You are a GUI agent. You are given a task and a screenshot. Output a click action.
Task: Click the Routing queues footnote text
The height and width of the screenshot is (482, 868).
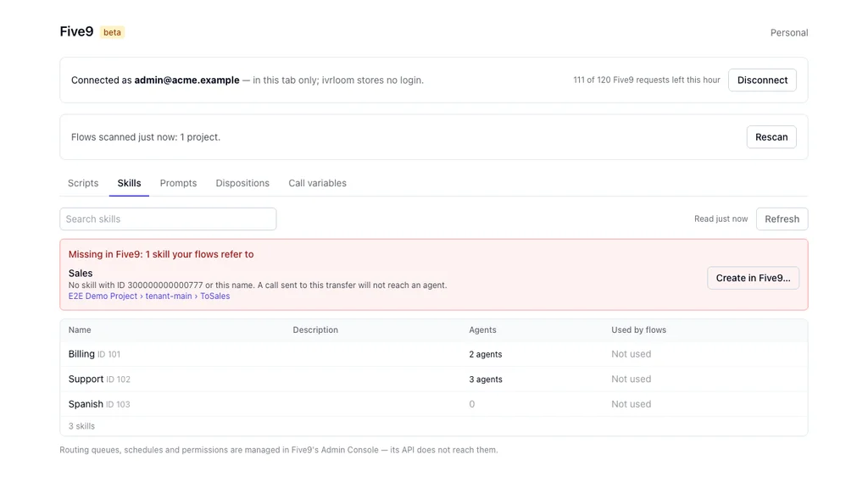278,450
